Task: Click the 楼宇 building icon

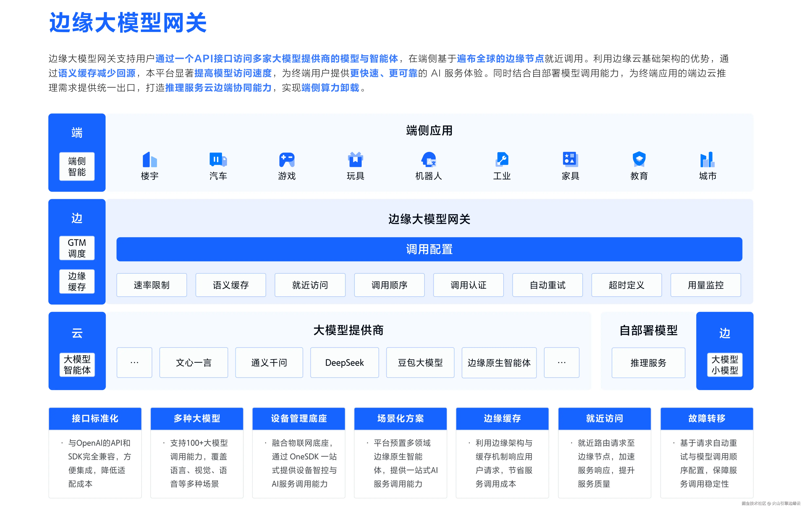Action: click(x=149, y=160)
